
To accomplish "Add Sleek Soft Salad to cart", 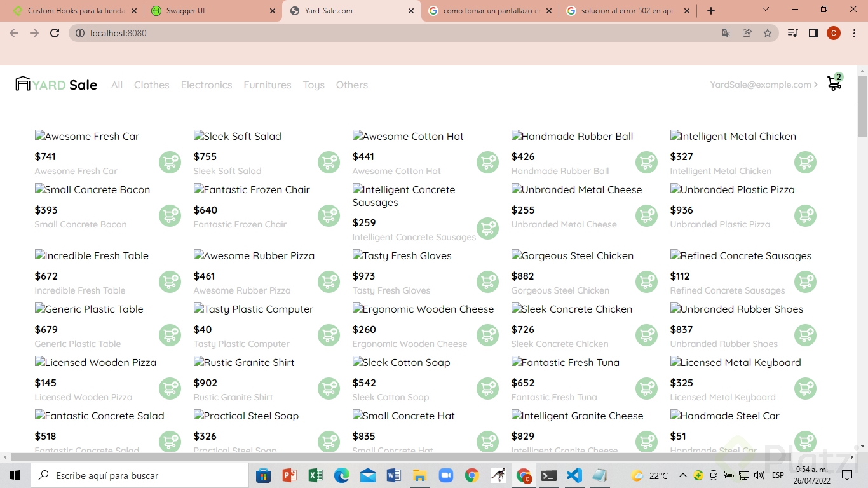I will tap(329, 163).
